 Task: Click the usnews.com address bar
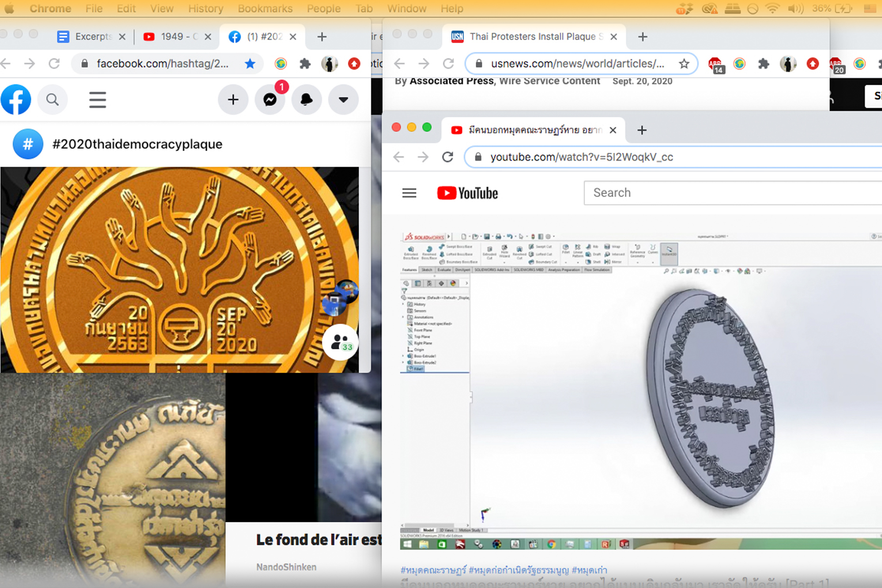(x=581, y=64)
